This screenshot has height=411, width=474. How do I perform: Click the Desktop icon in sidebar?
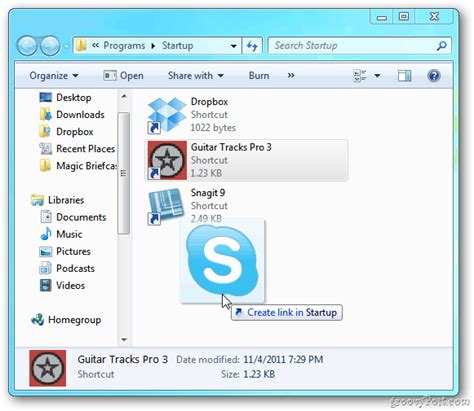point(46,97)
